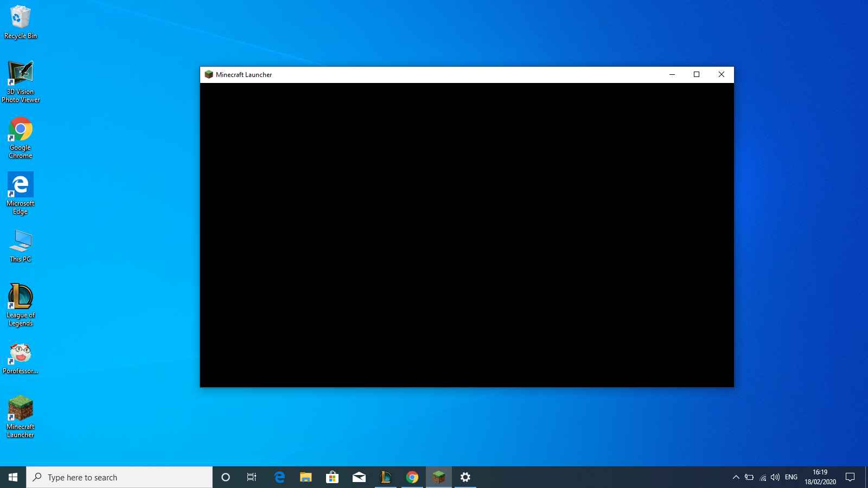Screen dimensions: 868x488
Task: Select the 3D Vision Photo Viewer shortcut
Action: (x=21, y=81)
